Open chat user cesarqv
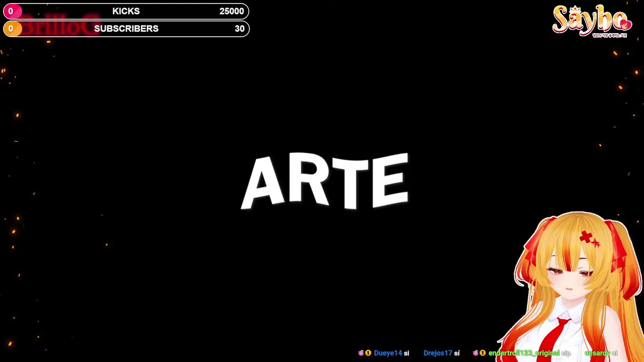 pos(597,353)
